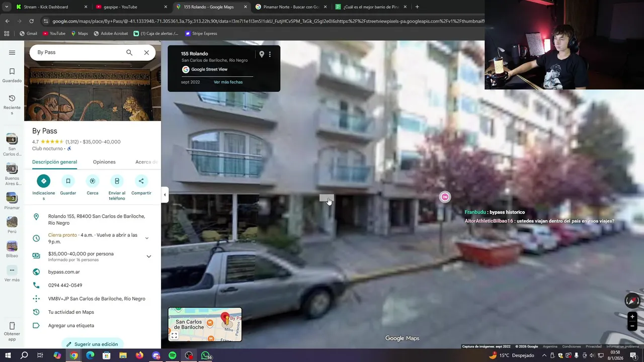The image size is (644, 362).
Task: Open Spotify from the taskbar
Action: click(x=172, y=355)
